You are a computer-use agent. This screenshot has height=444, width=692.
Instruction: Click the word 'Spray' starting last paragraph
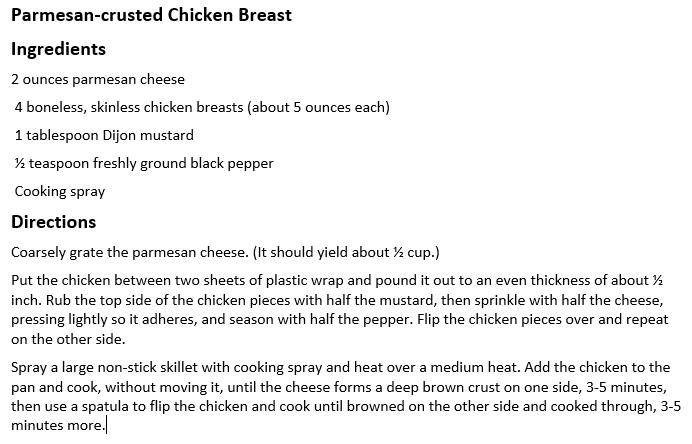(x=29, y=368)
